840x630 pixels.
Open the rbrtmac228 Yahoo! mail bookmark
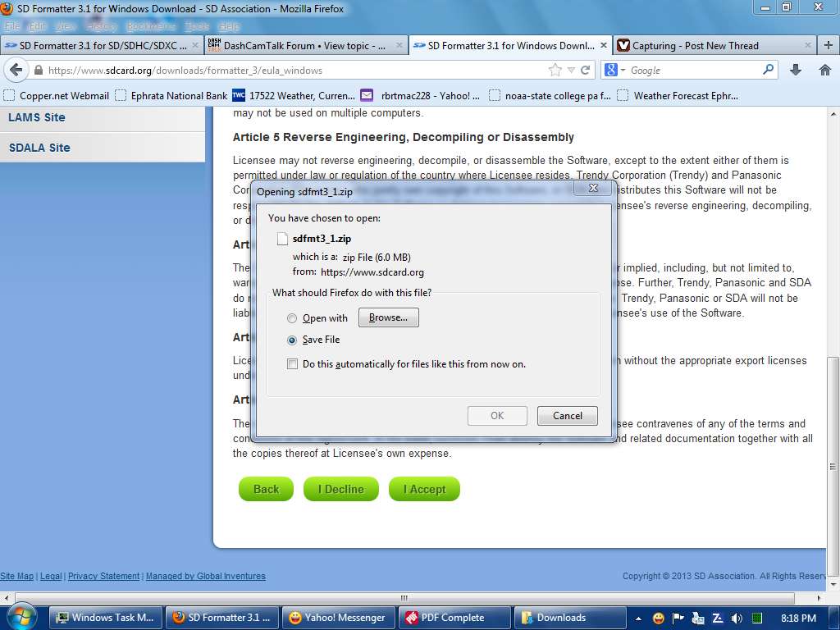tap(421, 96)
